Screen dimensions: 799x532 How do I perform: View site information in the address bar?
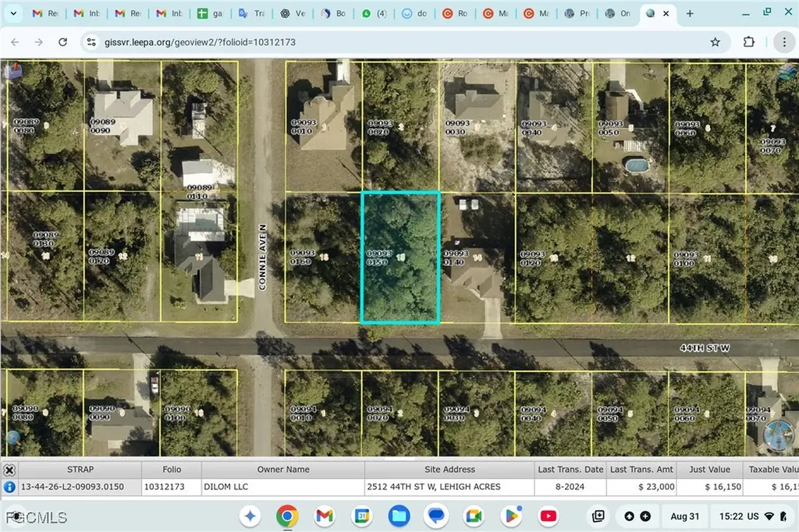[x=91, y=42]
